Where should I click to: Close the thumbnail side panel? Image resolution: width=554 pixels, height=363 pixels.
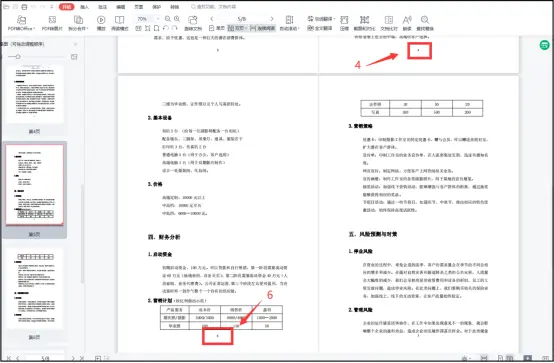tap(75, 44)
